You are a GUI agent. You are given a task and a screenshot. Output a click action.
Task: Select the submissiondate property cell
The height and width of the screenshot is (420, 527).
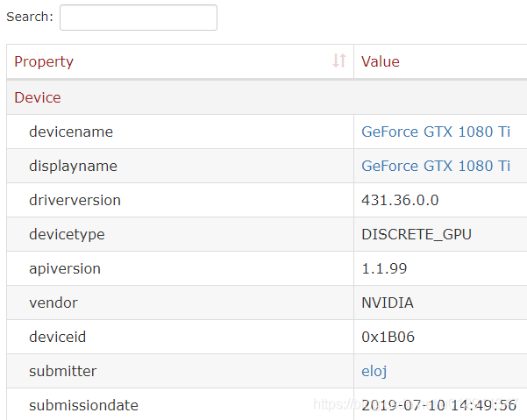point(180,404)
